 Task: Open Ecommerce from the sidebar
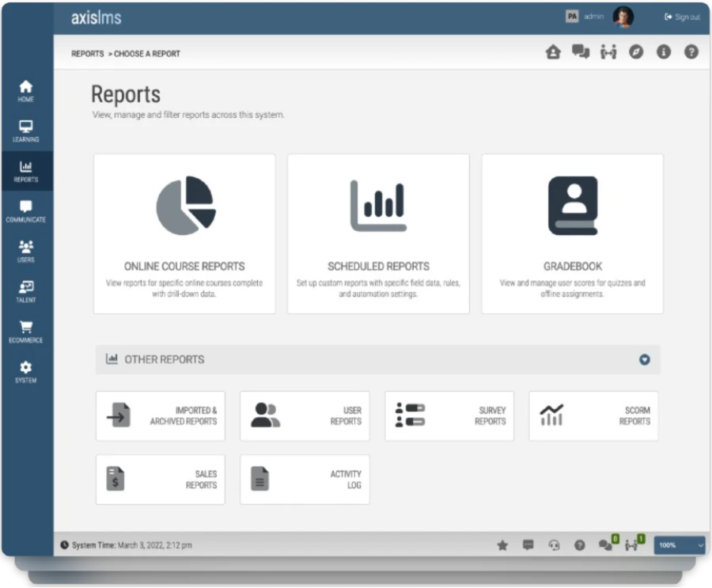coord(26,332)
